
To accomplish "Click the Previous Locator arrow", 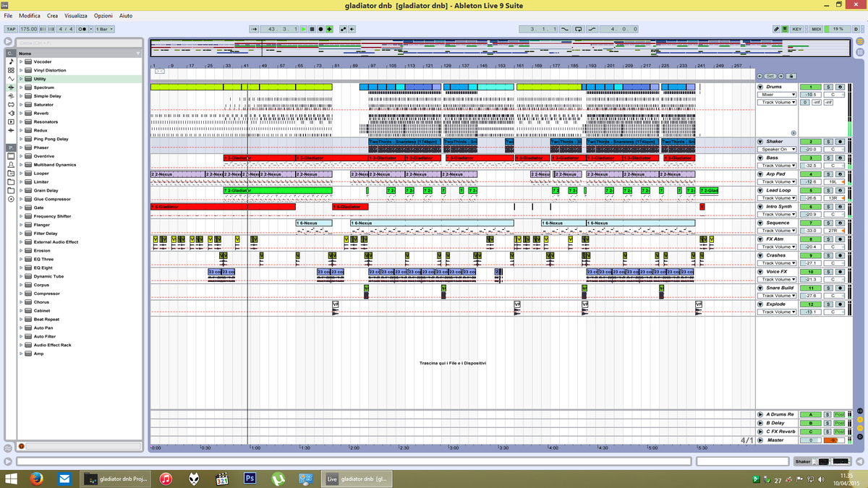I will (759, 76).
